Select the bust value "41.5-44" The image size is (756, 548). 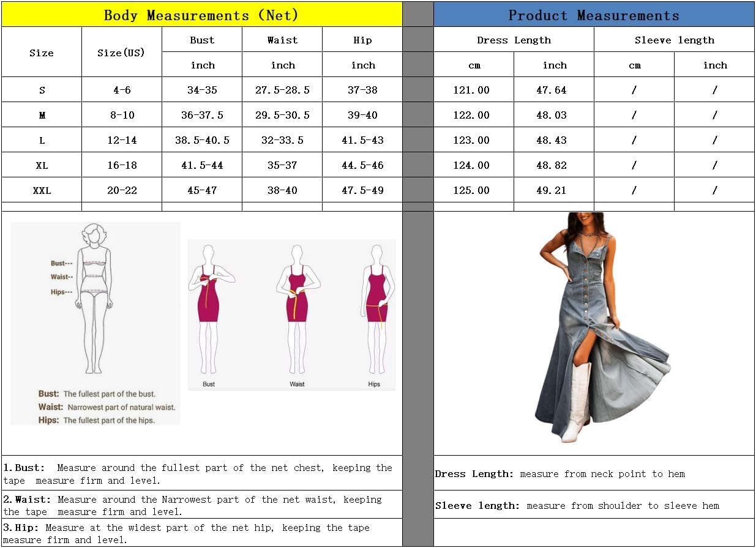(x=202, y=165)
